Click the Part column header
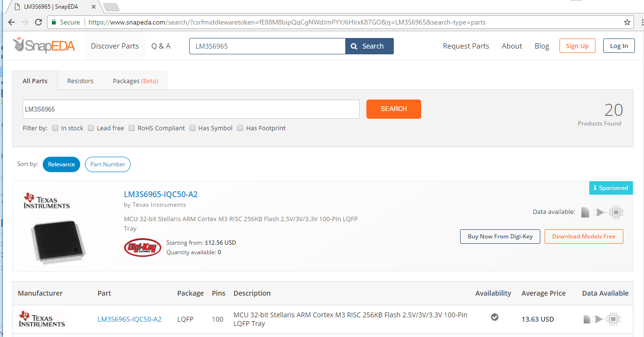 tap(104, 293)
